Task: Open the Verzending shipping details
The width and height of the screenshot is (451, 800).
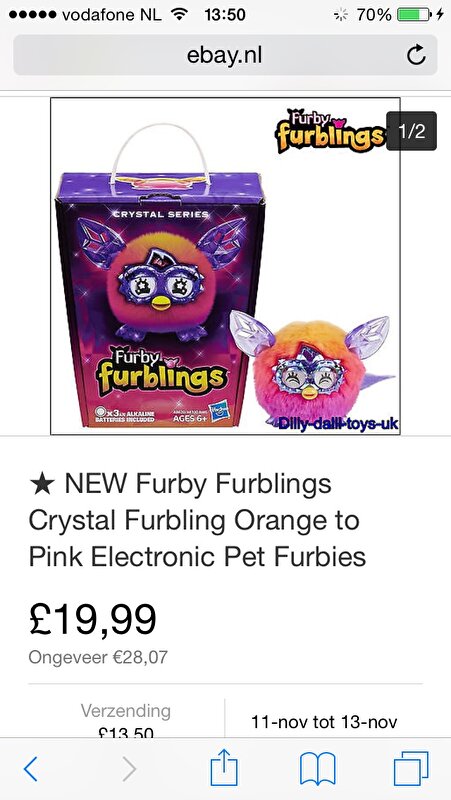Action: tap(126, 720)
